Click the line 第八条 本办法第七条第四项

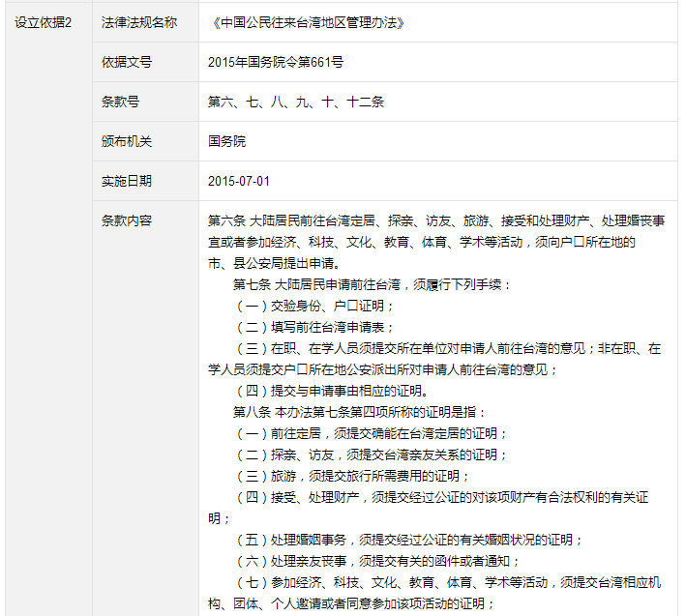[360, 412]
